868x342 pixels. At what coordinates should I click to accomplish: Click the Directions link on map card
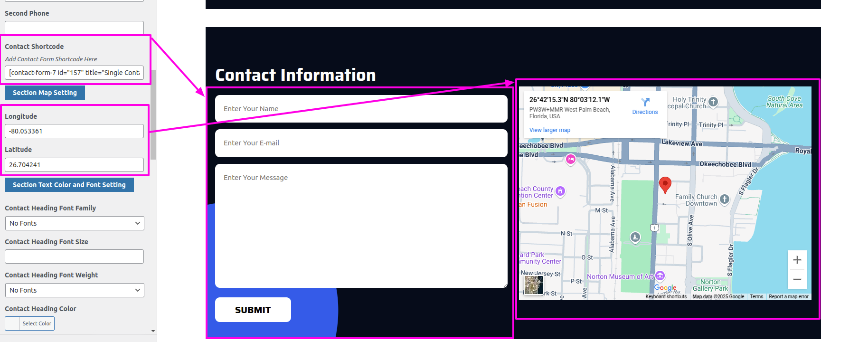[x=645, y=112]
